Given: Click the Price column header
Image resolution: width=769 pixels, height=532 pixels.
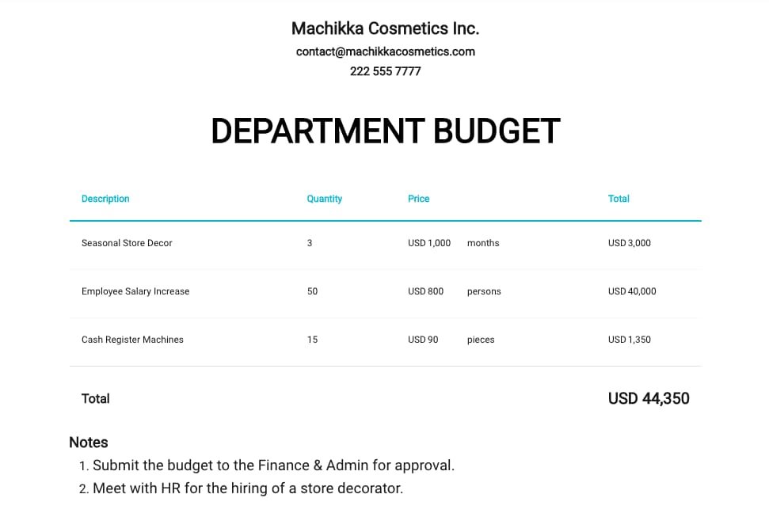Looking at the screenshot, I should click(x=418, y=199).
